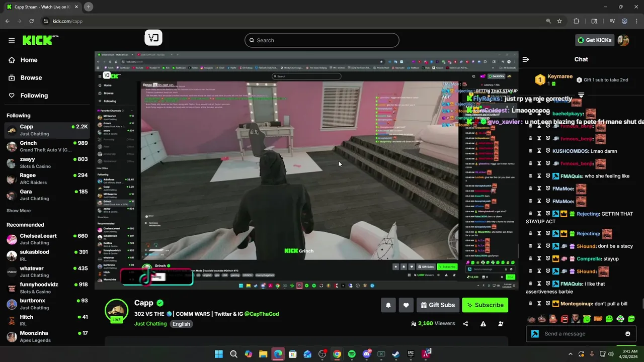Click the live stream video player
The height and width of the screenshot is (362, 644).
coord(306,170)
